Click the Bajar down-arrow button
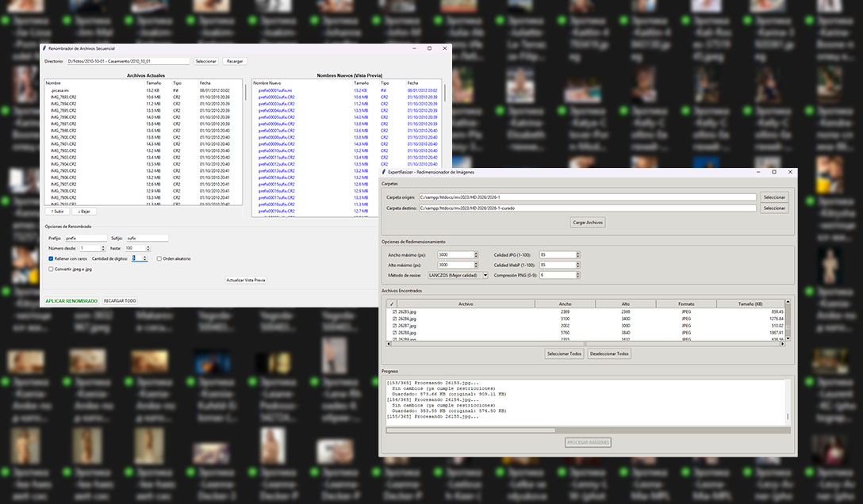Screen dimensions: 863x504 (x=83, y=212)
